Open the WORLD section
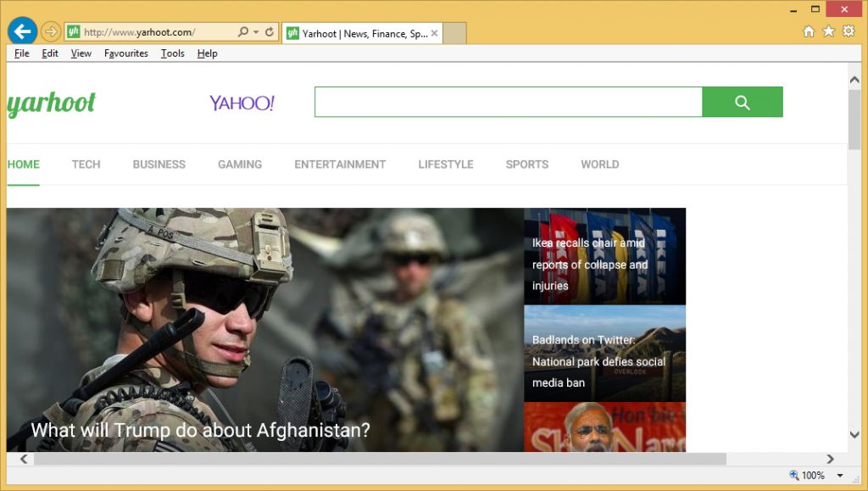The width and height of the screenshot is (868, 491). click(600, 165)
